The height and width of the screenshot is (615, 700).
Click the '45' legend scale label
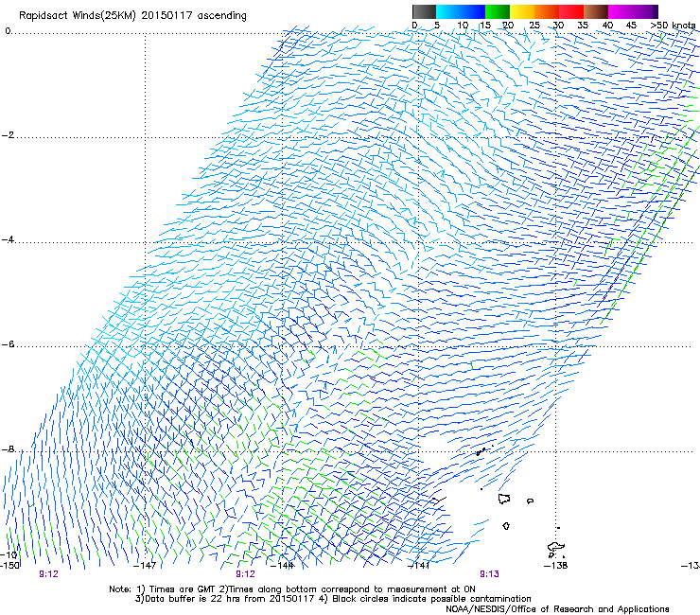coord(631,26)
